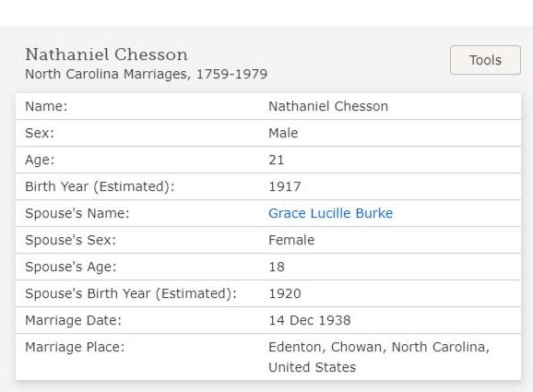
Task: Click the Name value Nathaniel Chesson
Action: [x=328, y=106]
